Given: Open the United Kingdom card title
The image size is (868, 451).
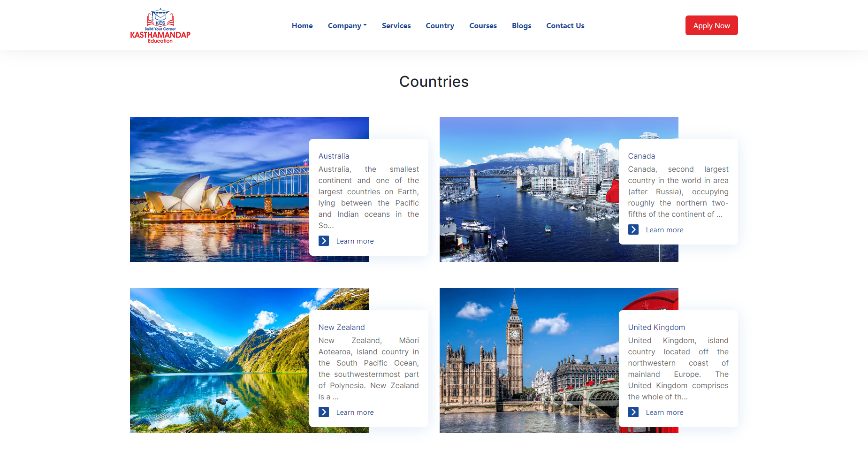Looking at the screenshot, I should [x=656, y=327].
